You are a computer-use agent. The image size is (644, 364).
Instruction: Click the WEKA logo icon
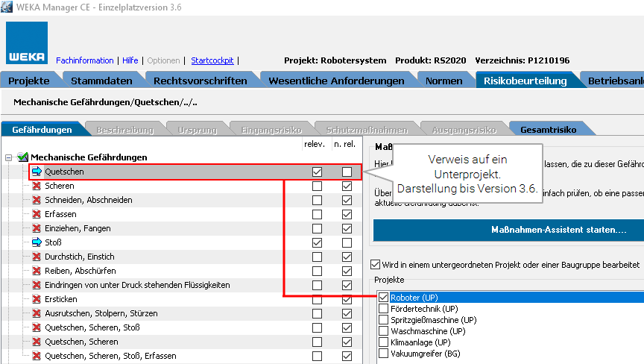(x=27, y=43)
